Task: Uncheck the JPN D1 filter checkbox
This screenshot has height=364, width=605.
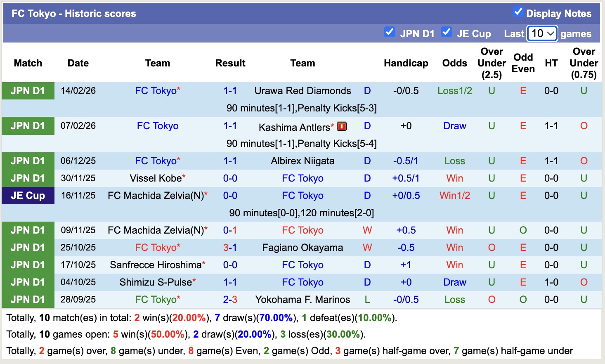Action: (390, 32)
